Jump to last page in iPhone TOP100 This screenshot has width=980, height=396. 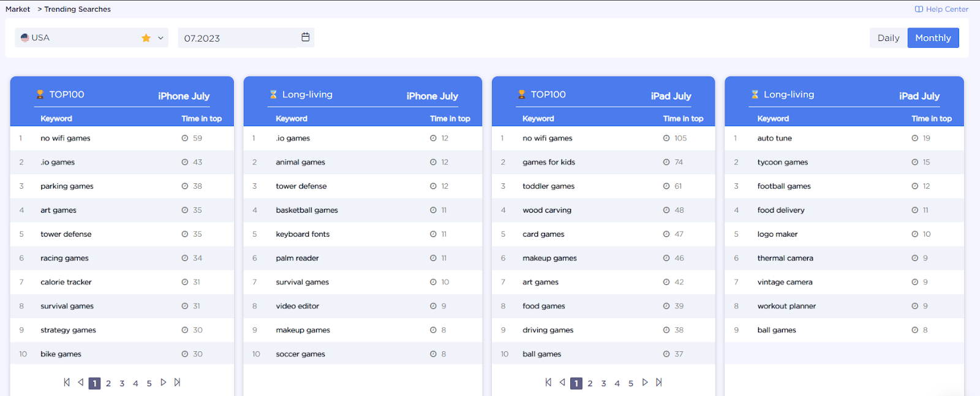click(x=177, y=383)
